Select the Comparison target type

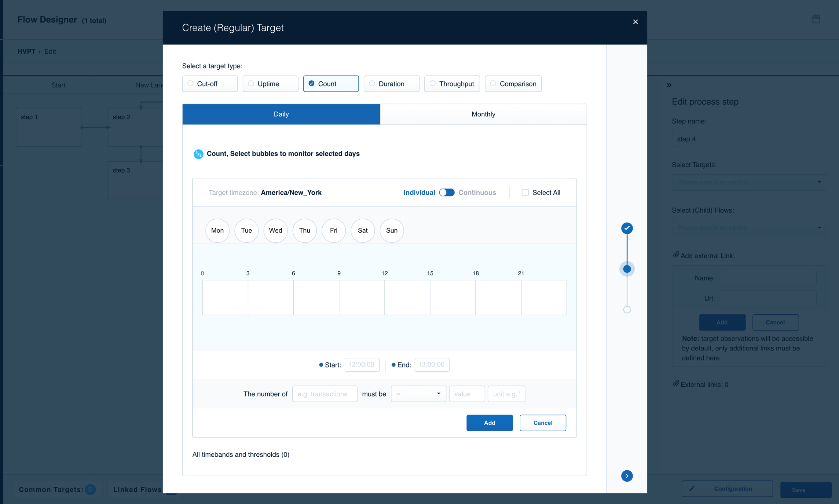[x=513, y=84]
